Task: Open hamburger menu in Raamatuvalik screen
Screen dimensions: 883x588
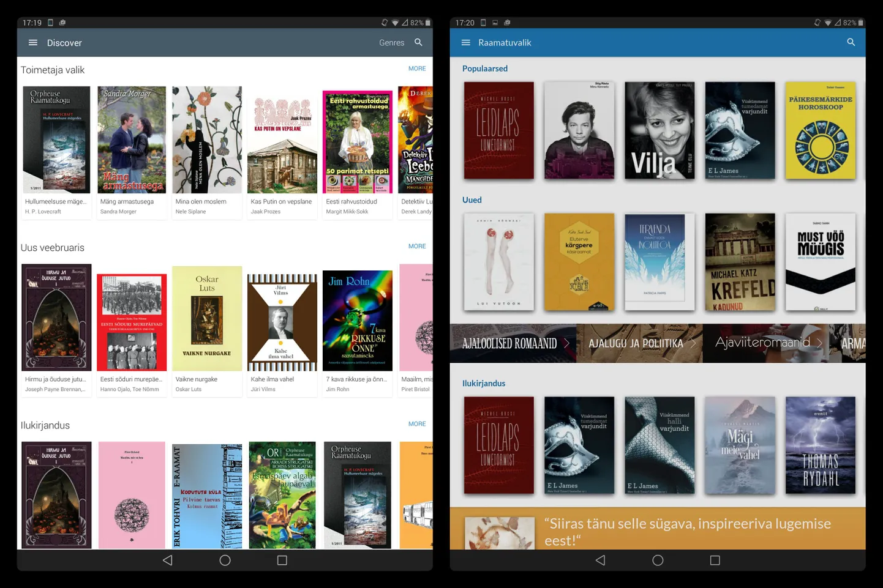Action: click(466, 43)
